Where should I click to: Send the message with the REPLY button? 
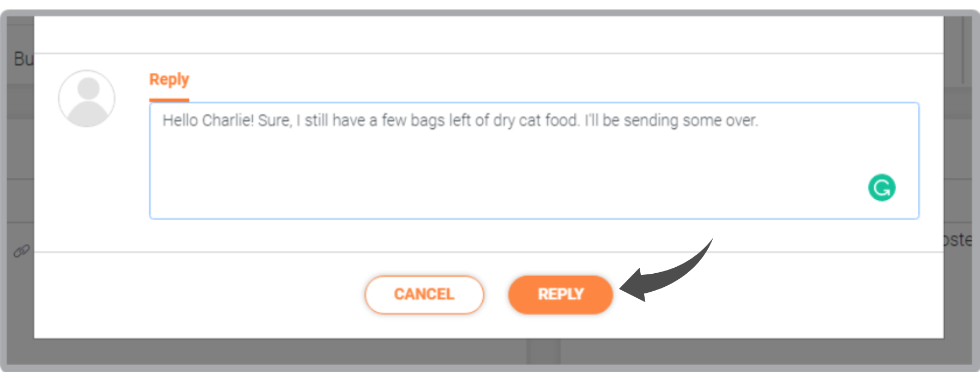pos(561,294)
